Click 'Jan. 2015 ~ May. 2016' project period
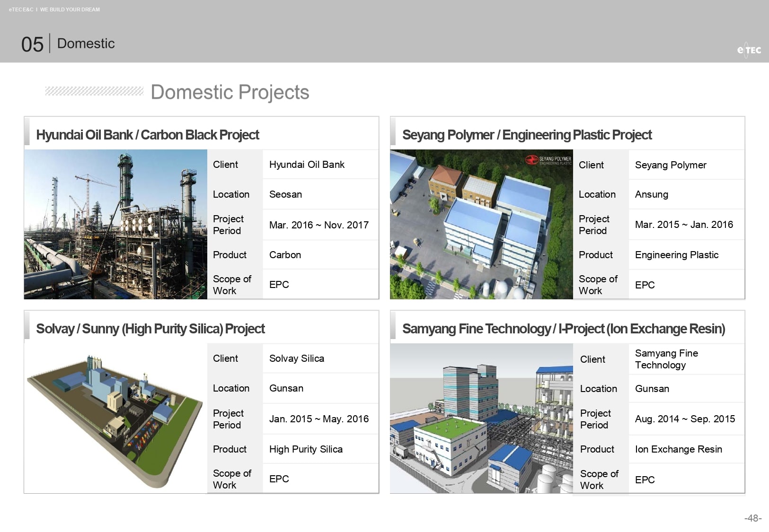The width and height of the screenshot is (769, 532). click(x=319, y=419)
